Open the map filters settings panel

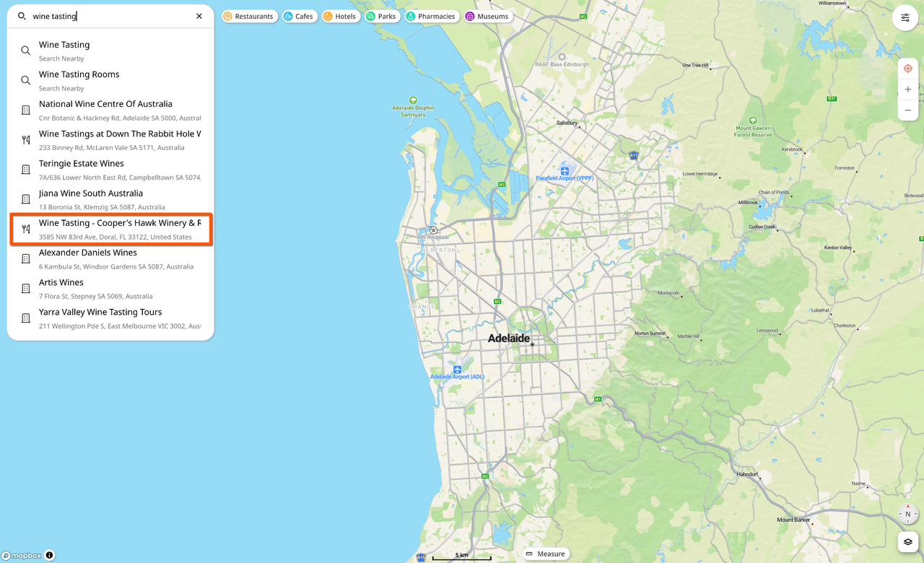905,17
